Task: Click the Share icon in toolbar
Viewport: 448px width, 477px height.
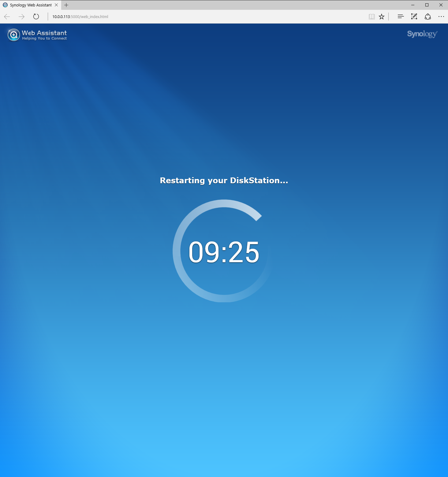Action: point(428,17)
